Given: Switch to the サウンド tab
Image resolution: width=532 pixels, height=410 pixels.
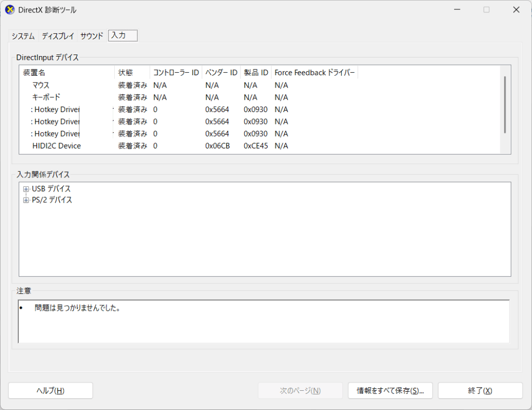Looking at the screenshot, I should [x=91, y=36].
